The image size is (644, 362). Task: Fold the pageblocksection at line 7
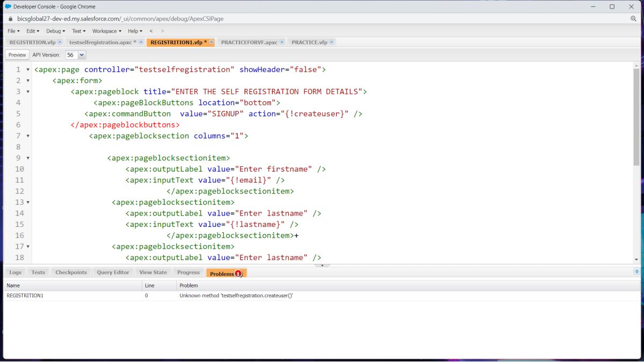coord(28,136)
